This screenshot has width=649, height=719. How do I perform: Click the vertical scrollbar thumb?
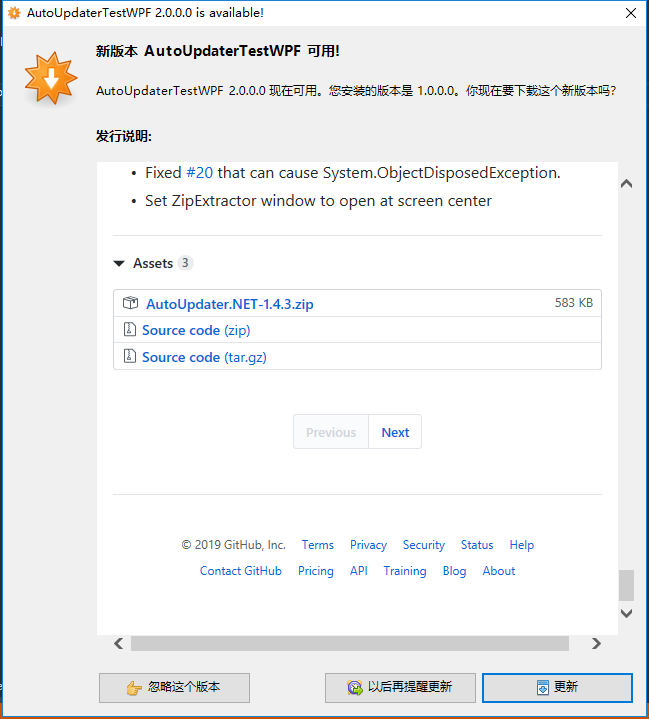pyautogui.click(x=627, y=585)
